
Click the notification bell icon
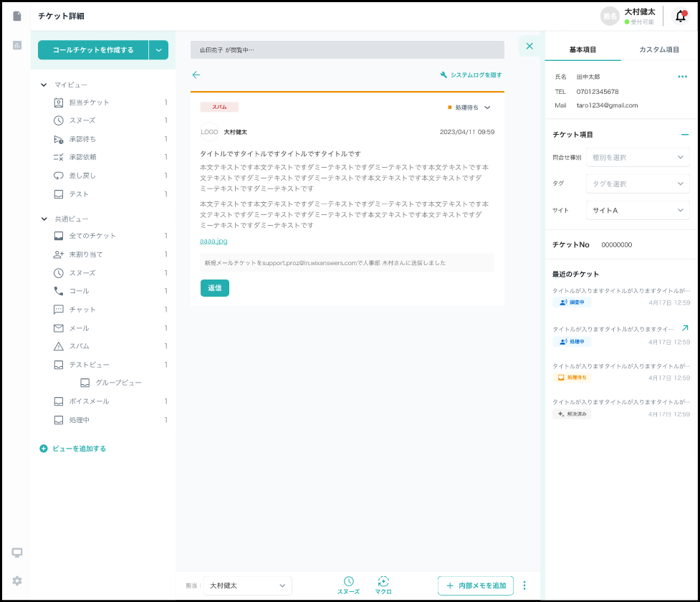pyautogui.click(x=680, y=16)
